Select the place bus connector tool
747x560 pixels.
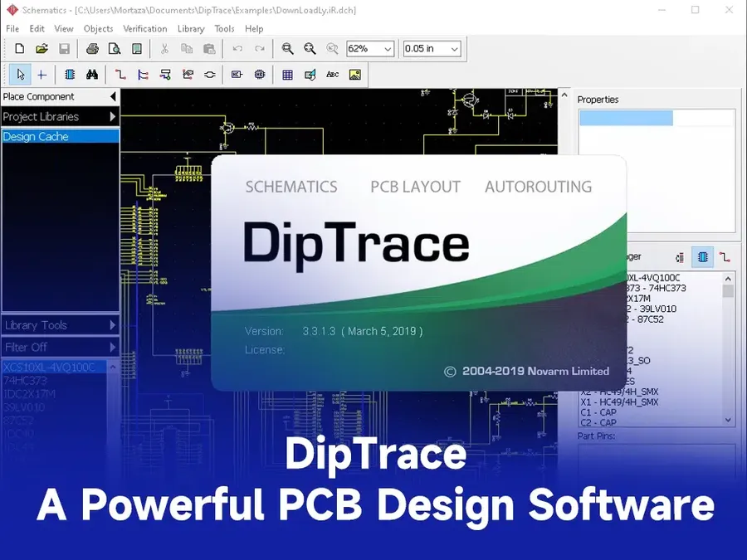click(x=165, y=75)
